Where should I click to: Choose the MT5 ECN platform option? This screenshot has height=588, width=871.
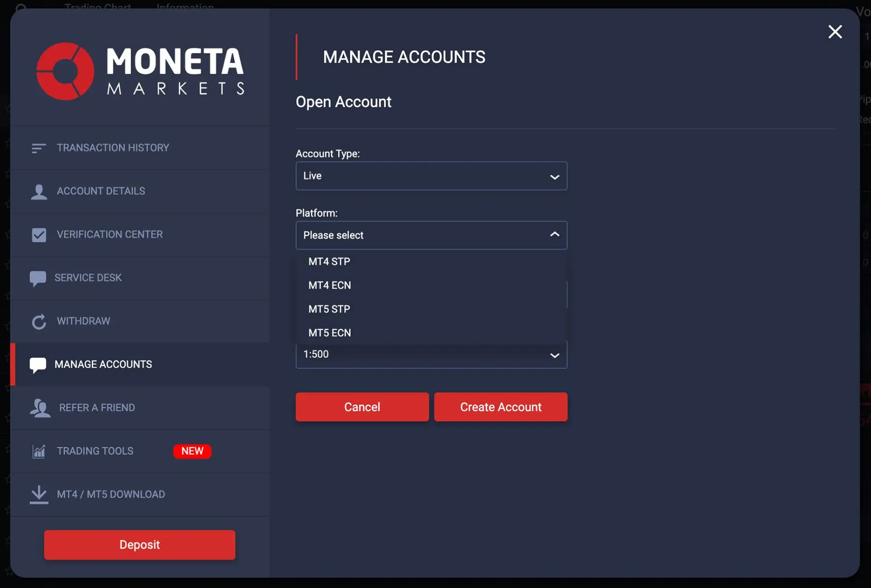click(330, 333)
